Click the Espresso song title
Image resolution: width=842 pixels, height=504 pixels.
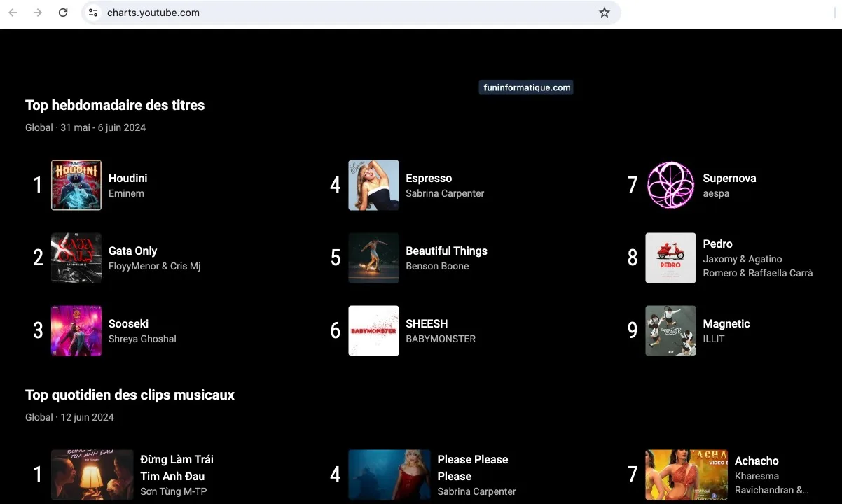click(429, 178)
